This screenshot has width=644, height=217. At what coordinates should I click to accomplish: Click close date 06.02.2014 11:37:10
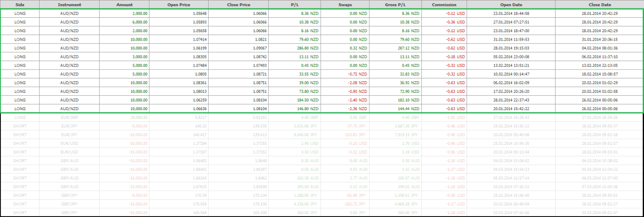(599, 57)
